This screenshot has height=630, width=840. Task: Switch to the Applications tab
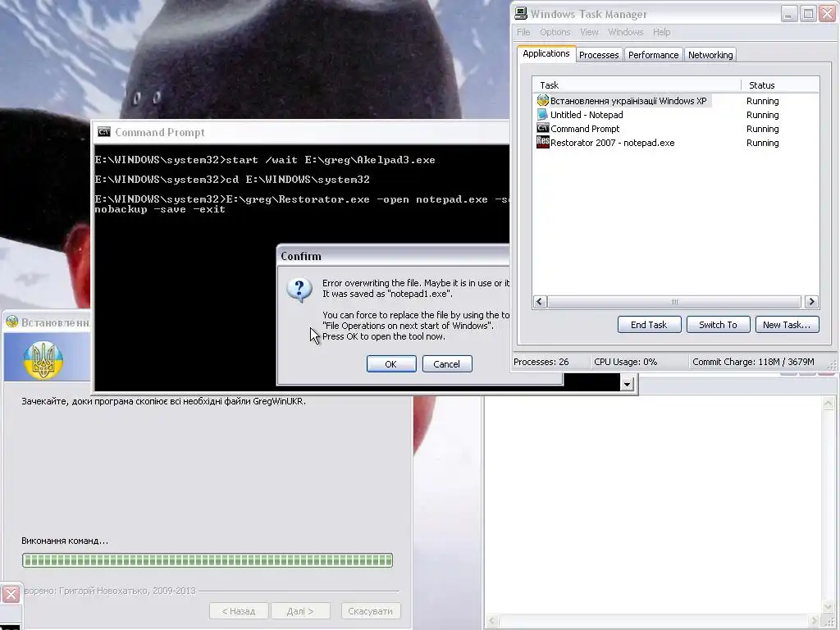(546, 53)
